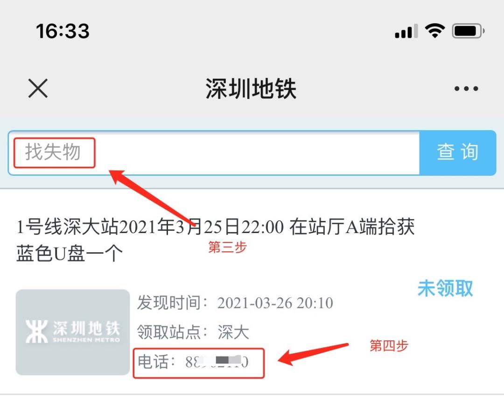Tap the 第四步 red annotation label

point(389,345)
